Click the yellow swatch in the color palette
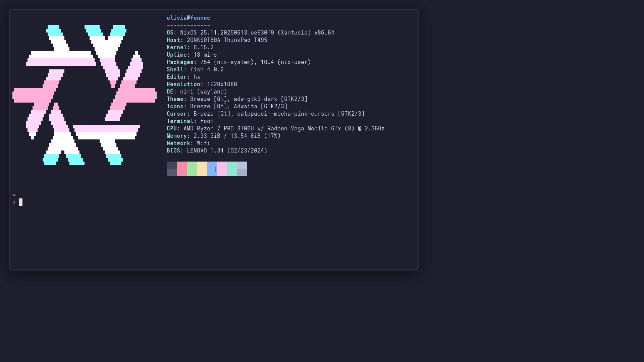This screenshot has width=644, height=362. pyautogui.click(x=202, y=169)
